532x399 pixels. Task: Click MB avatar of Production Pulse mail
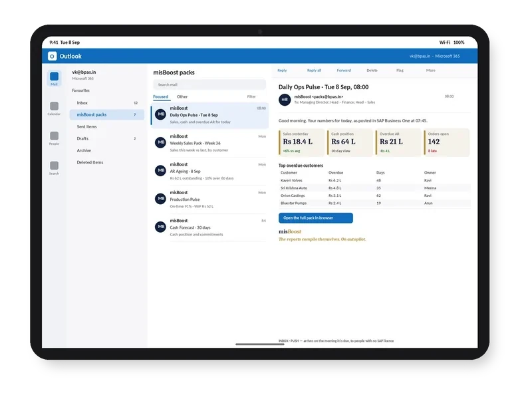tap(160, 198)
